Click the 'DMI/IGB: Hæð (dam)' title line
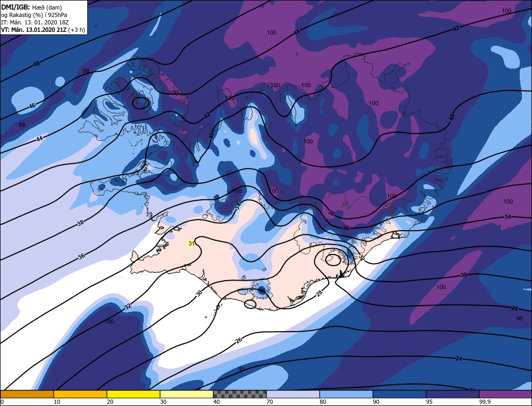The image size is (532, 406). tap(31, 7)
